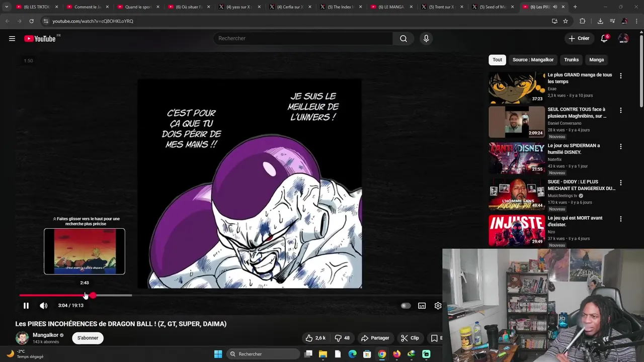644x362 pixels.
Task: Open the YouTube hamburger guide menu
Action: click(12, 39)
